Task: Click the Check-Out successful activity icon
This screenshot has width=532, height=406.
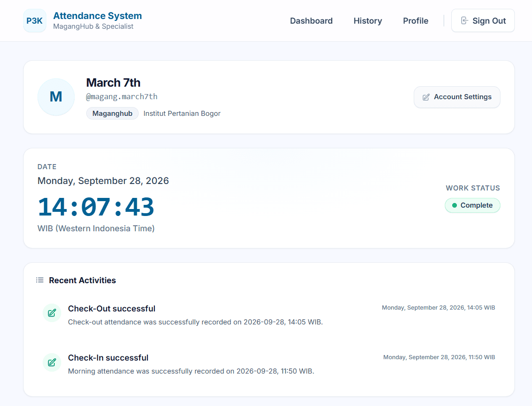Action: (x=52, y=313)
